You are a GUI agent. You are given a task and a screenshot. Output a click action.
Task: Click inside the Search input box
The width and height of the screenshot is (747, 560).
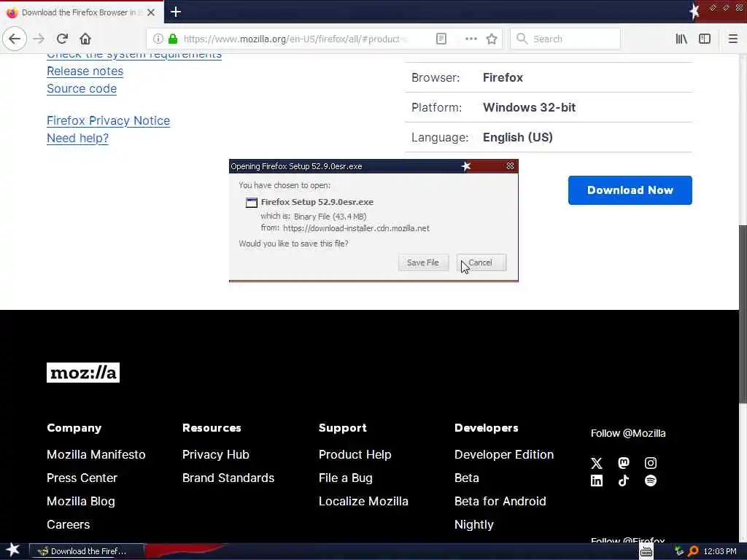click(x=565, y=39)
